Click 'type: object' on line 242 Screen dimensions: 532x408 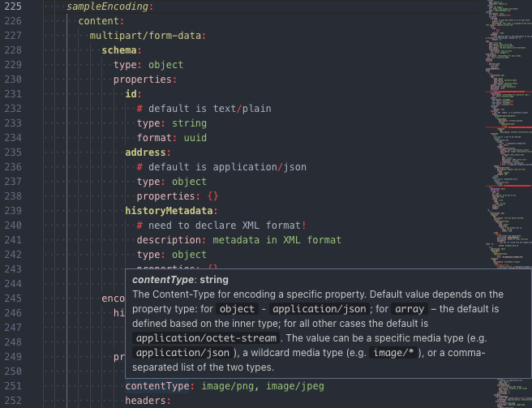172,255
